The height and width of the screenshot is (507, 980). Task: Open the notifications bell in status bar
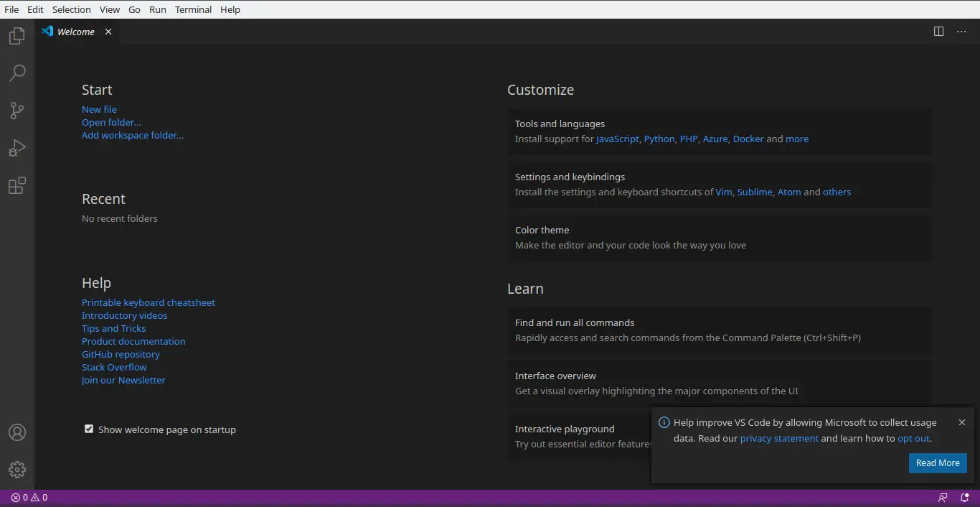click(965, 497)
